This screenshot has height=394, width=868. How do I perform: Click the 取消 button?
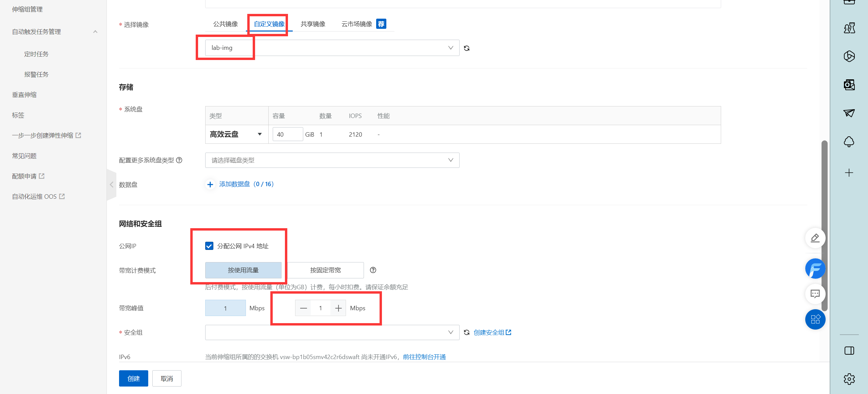pyautogui.click(x=167, y=378)
